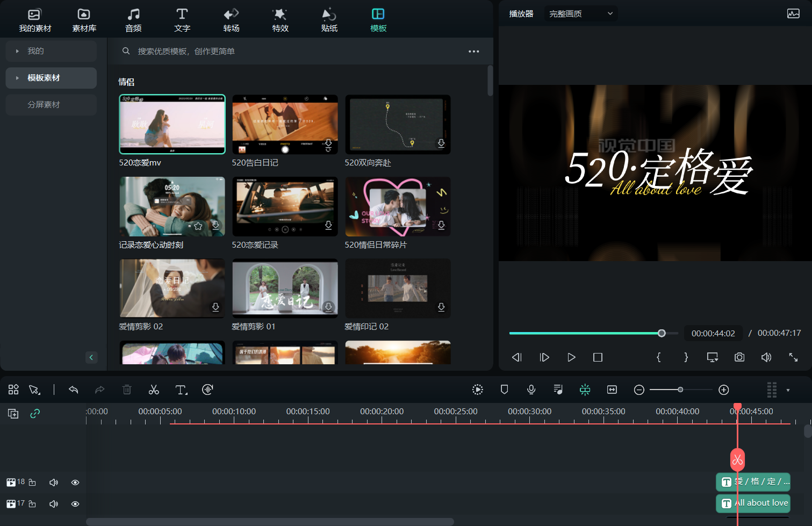
Task: Open fullscreen preview with the expand arrows
Action: [x=793, y=357]
